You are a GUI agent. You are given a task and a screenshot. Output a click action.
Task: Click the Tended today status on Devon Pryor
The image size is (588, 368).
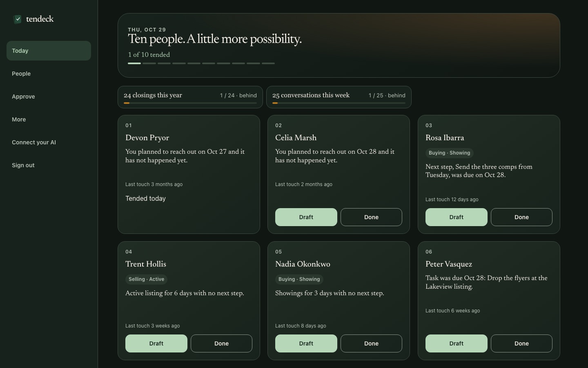click(x=145, y=199)
